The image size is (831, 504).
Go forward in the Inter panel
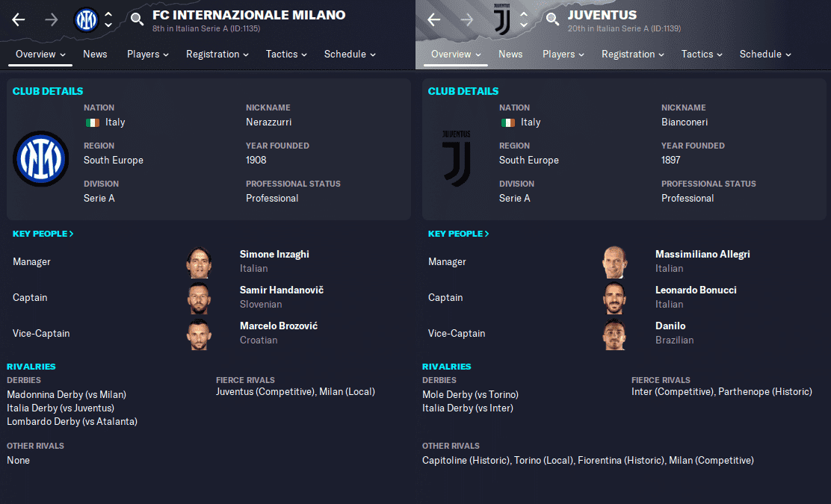[52, 20]
